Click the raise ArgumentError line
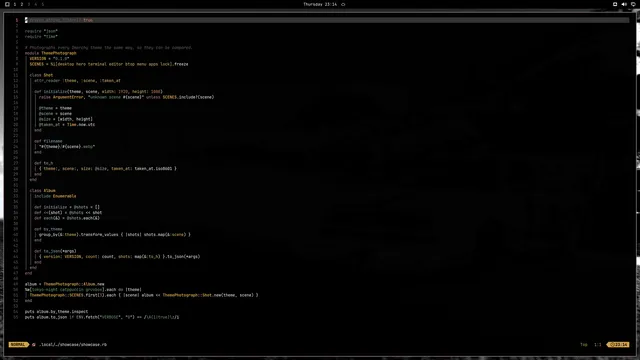 [127, 97]
